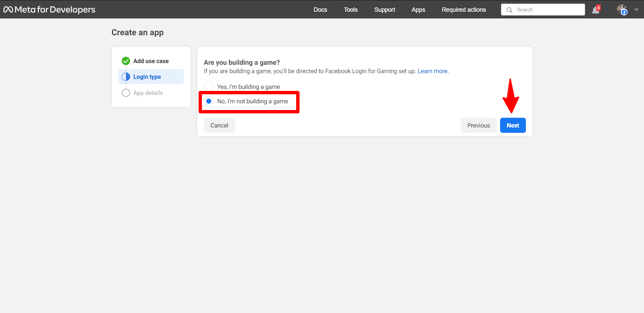Select No, I'm not building a game
The width and height of the screenshot is (644, 313).
[x=209, y=101]
